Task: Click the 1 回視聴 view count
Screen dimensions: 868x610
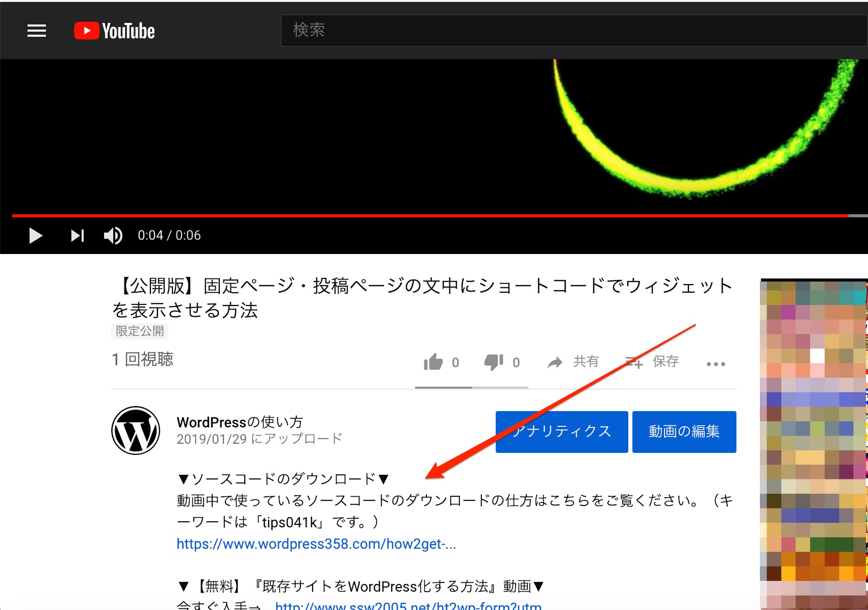Action: click(x=142, y=359)
